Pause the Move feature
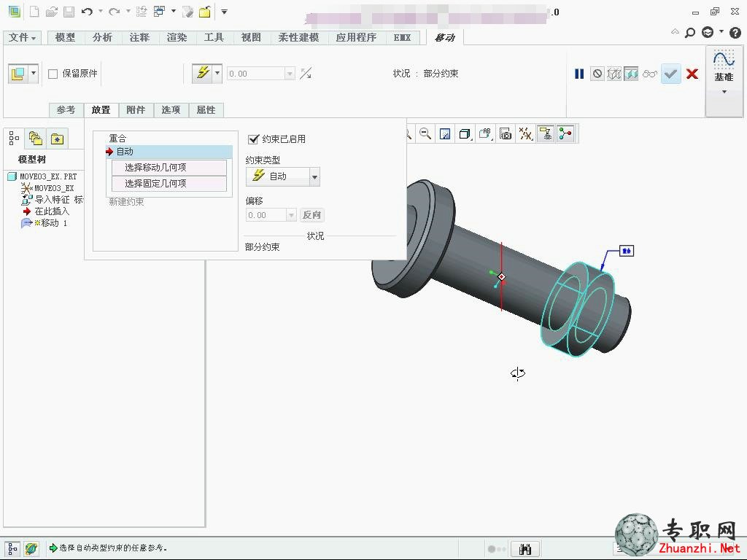This screenshot has width=747, height=560. click(579, 74)
